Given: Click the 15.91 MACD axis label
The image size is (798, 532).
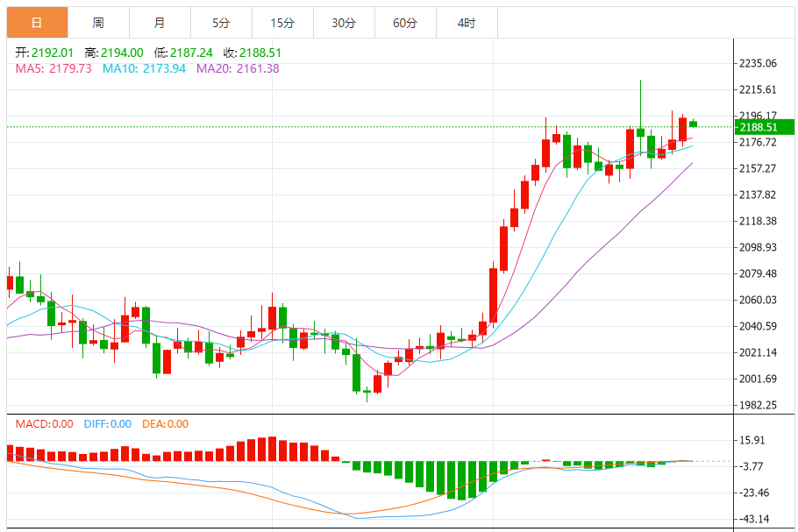Looking at the screenshot, I should 752,441.
